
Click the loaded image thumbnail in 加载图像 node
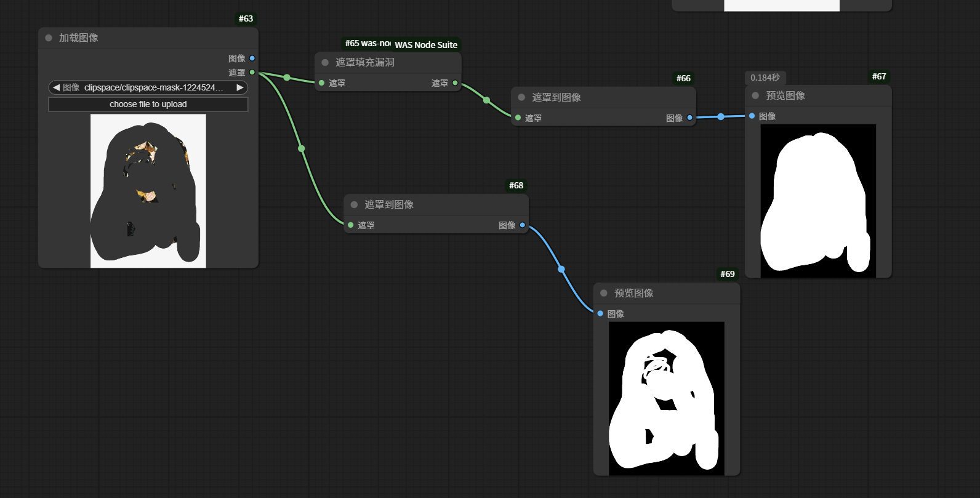148,191
